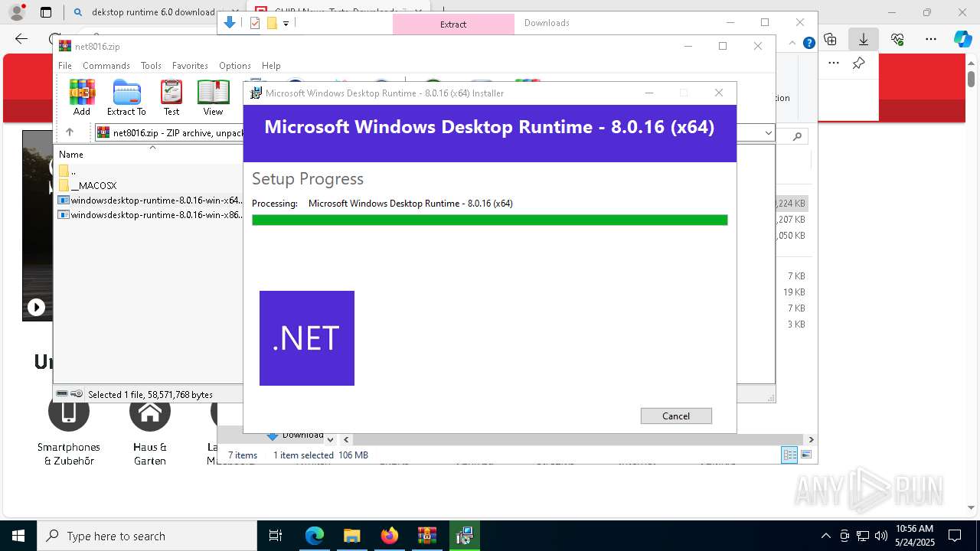Image resolution: width=980 pixels, height=551 pixels.
Task: Sort by the Name column header
Action: coord(71,154)
